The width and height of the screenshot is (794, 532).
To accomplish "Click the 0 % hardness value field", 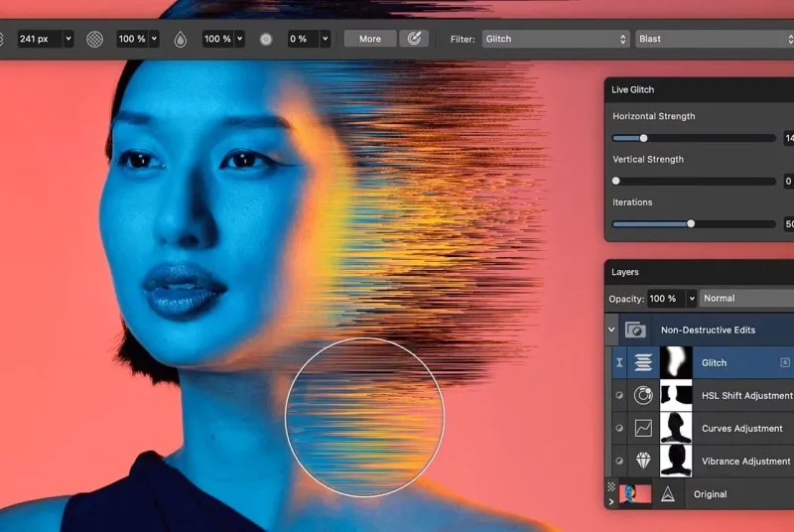I will pos(304,39).
